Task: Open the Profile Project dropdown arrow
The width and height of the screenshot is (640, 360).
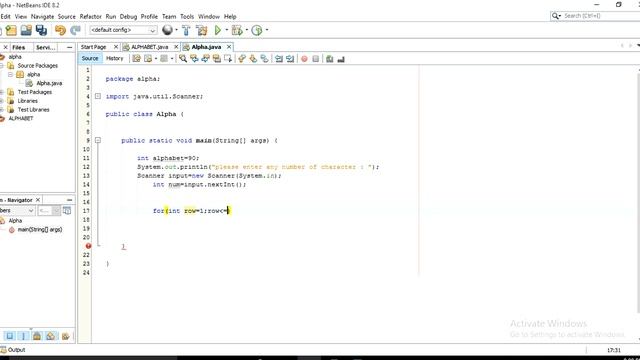Action: pyautogui.click(x=267, y=30)
